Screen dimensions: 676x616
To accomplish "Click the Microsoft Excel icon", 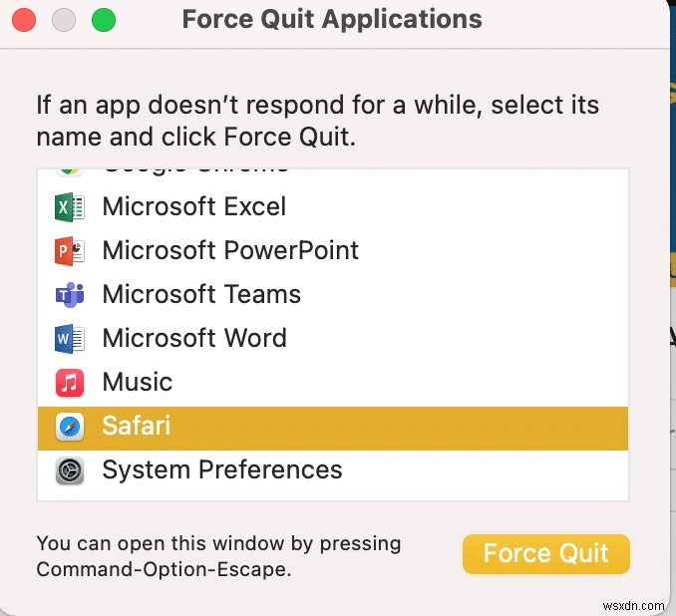I will [70, 207].
